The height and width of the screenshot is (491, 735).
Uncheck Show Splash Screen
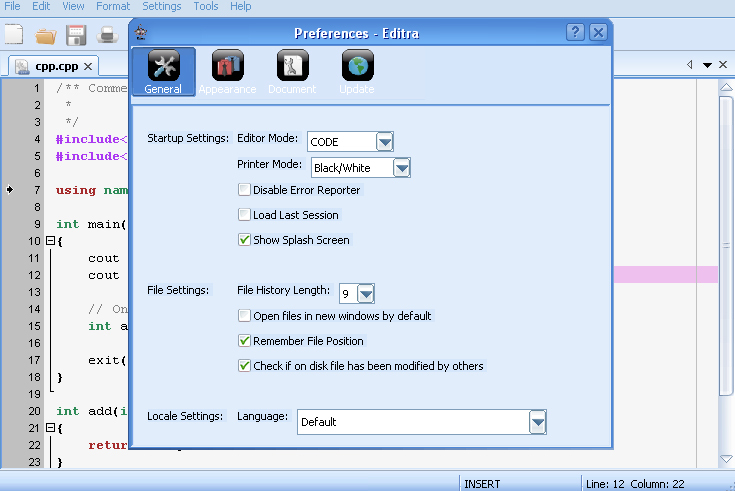tap(244, 239)
